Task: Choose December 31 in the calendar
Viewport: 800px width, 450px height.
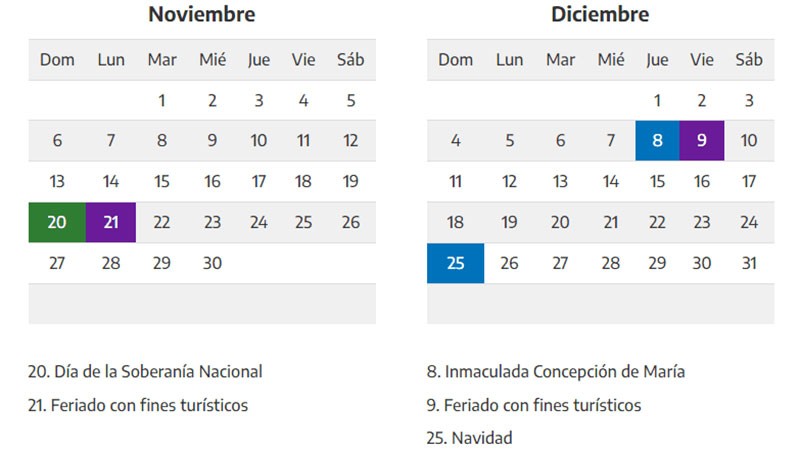Action: (748, 263)
